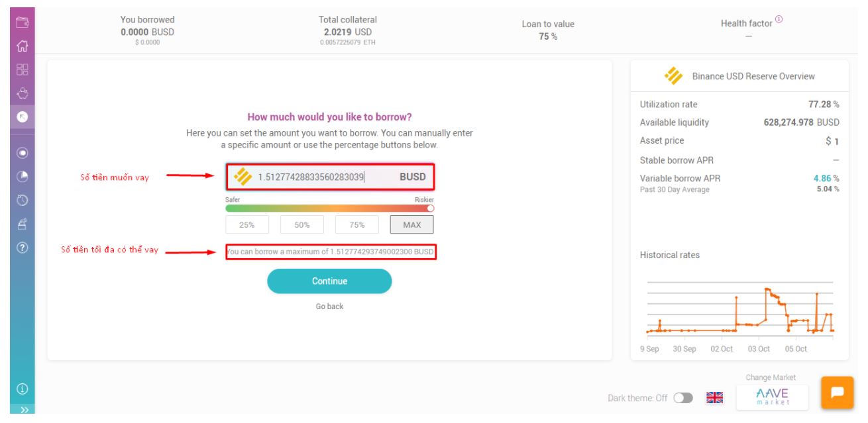Click the Safer to Riskier slider handle
Image resolution: width=868 pixels, height=423 pixels.
[x=429, y=207]
